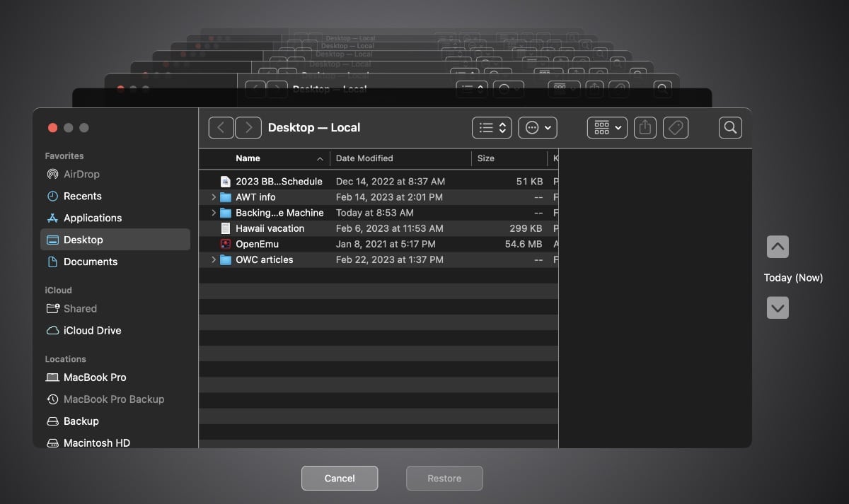Click the Finder forward navigation arrow
This screenshot has height=504, width=849.
pos(248,128)
